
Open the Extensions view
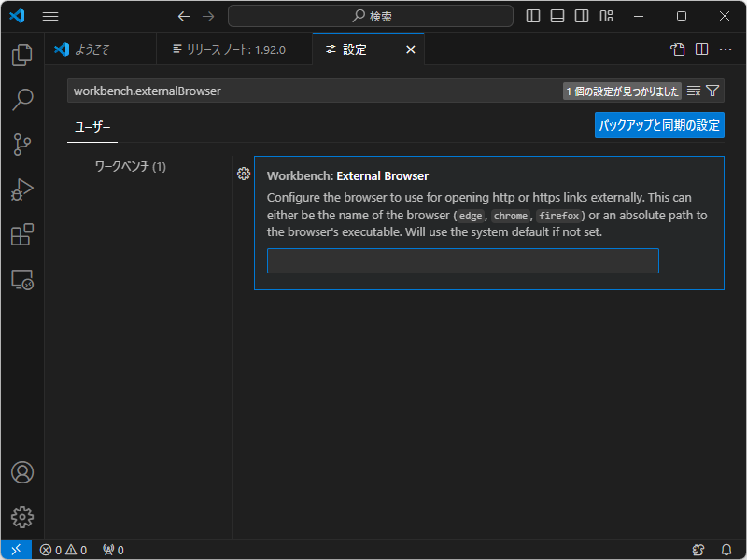click(x=21, y=234)
